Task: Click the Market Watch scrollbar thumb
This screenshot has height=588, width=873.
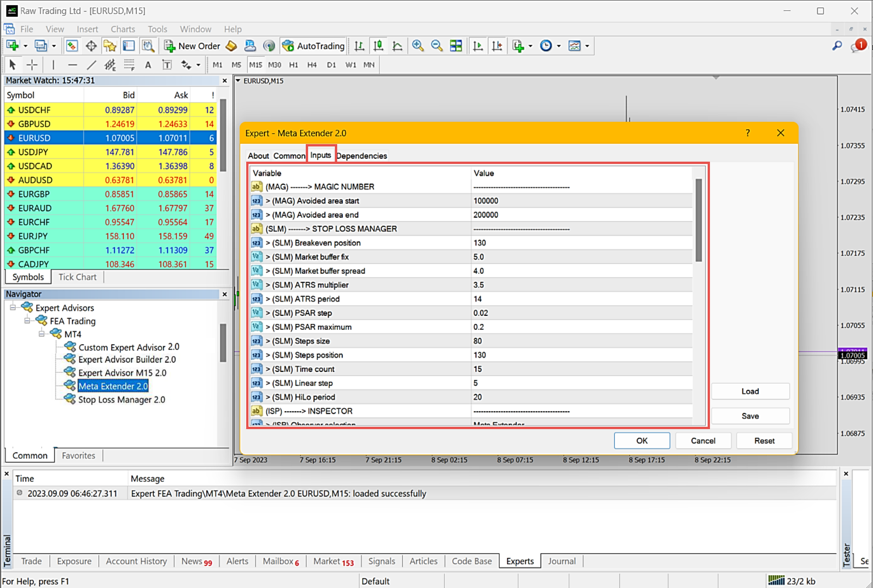Action: point(223,135)
